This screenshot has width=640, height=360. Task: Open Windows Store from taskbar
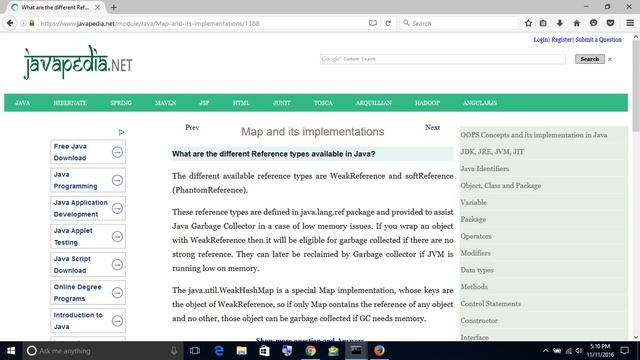[264, 351]
